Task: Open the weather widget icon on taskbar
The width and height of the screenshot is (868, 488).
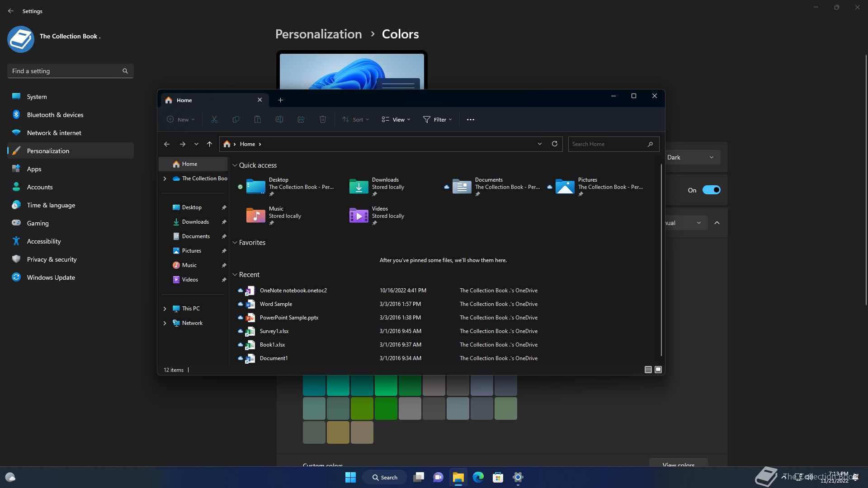Action: pyautogui.click(x=10, y=477)
